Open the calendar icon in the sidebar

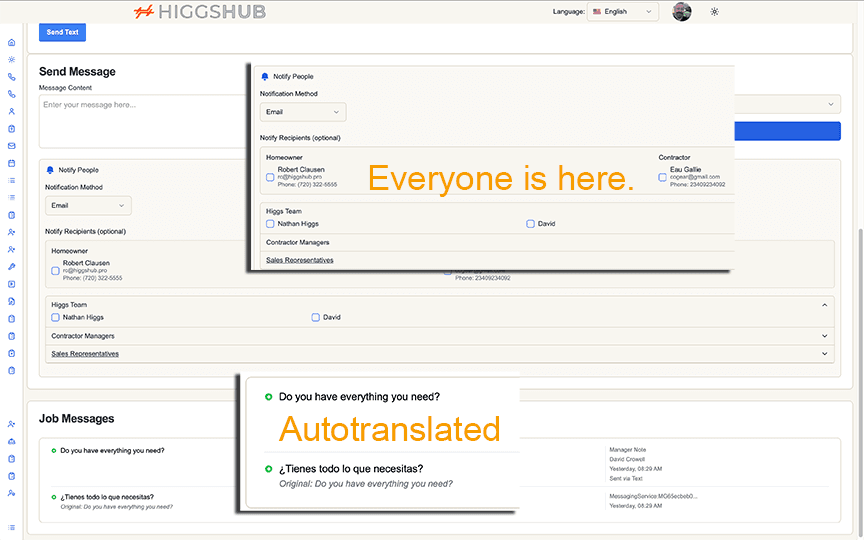click(11, 163)
